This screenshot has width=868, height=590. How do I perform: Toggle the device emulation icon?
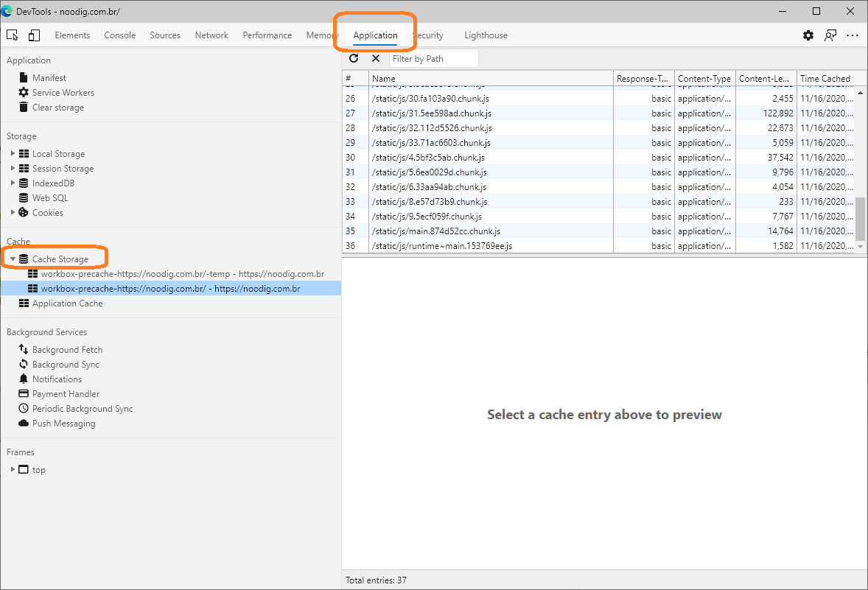coord(34,35)
